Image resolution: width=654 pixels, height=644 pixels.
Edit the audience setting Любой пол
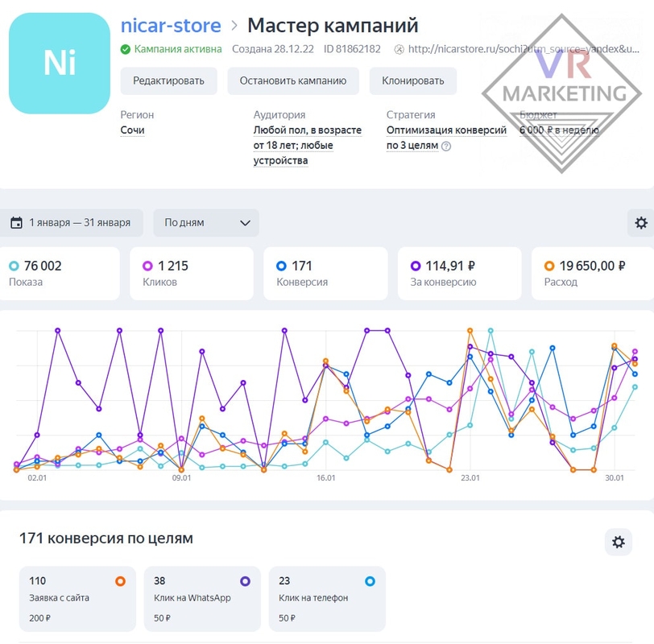(308, 145)
